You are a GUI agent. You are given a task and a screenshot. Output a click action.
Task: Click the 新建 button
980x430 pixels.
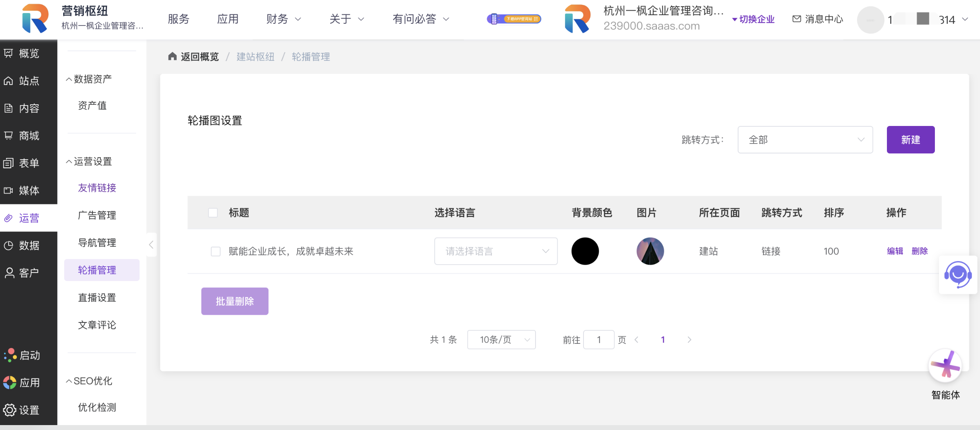(910, 140)
